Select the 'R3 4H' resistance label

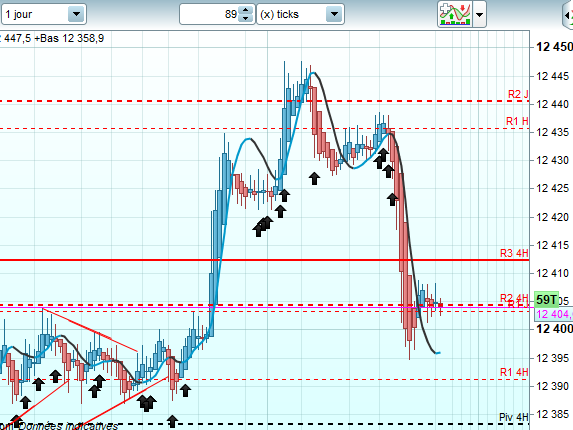click(514, 253)
